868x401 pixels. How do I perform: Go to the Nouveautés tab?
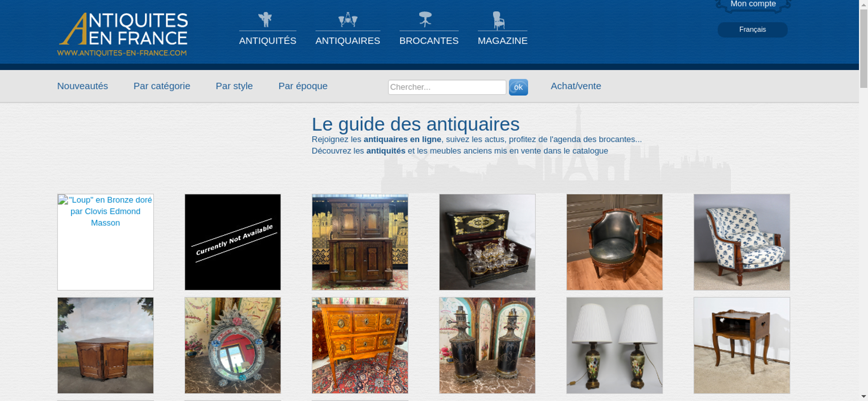(x=82, y=86)
